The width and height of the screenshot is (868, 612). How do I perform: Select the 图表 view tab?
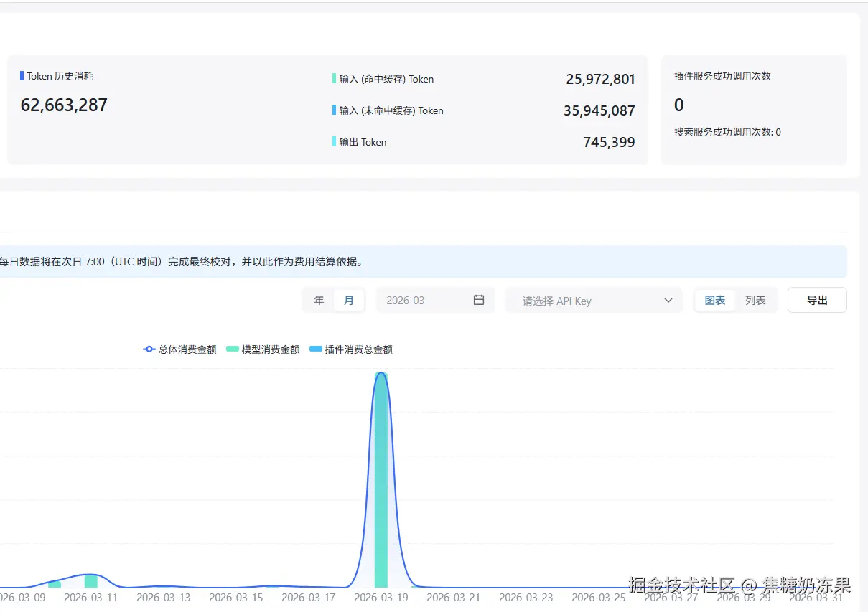[715, 300]
